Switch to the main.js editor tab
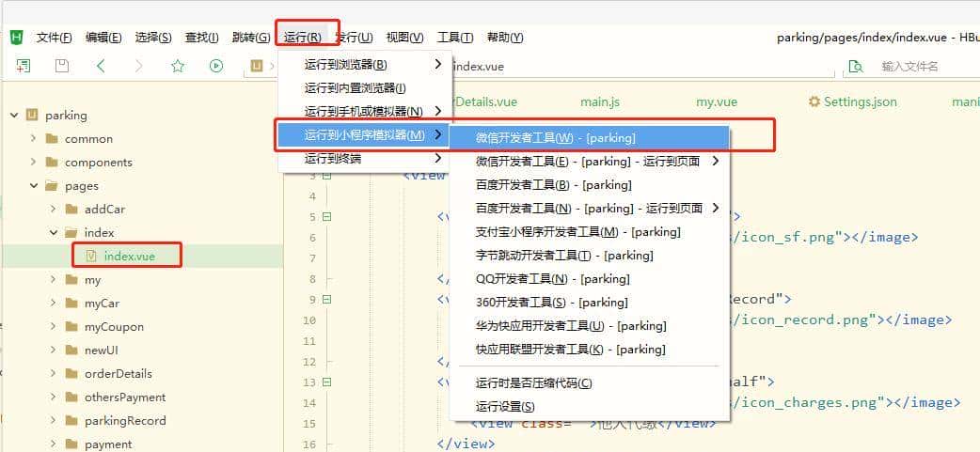 coord(600,101)
